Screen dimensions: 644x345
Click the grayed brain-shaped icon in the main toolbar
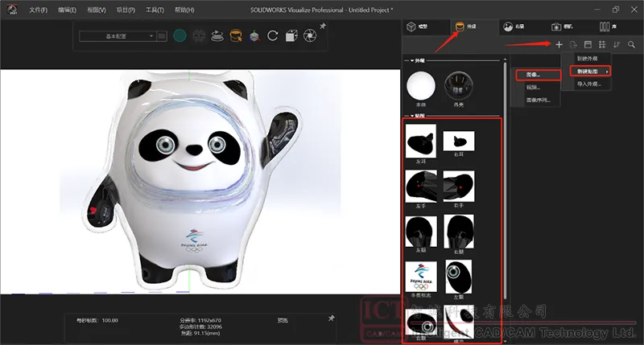tap(199, 35)
